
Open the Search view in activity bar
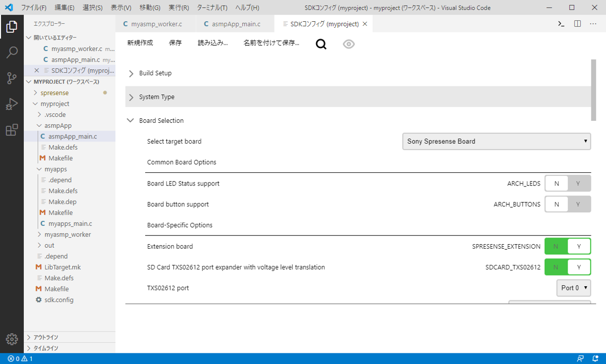tap(12, 52)
